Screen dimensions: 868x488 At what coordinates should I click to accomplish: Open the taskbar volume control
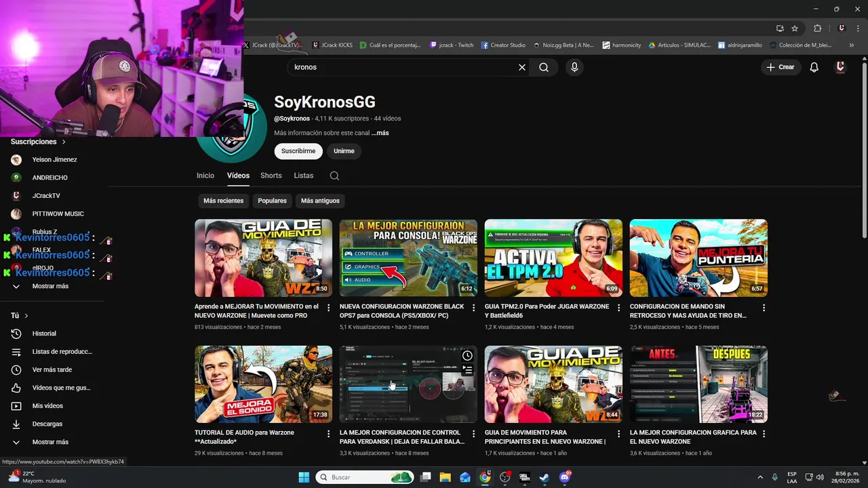820,477
